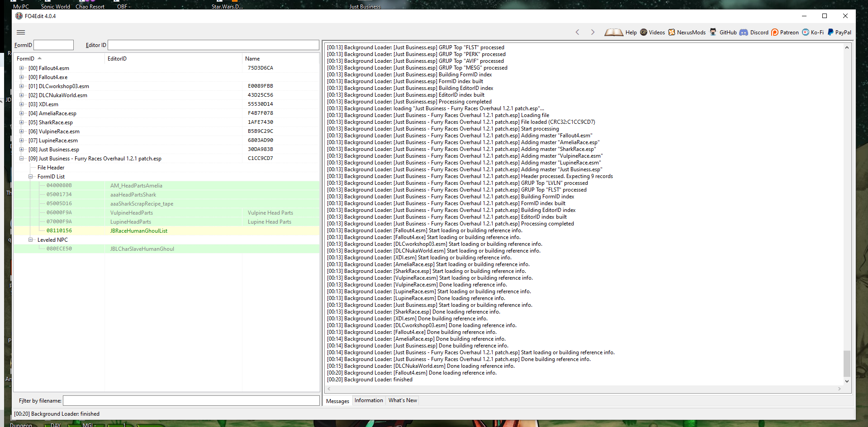Screen dimensions: 868x427
Task: Click the log horizontal scroll-left arrow
Action: point(329,389)
